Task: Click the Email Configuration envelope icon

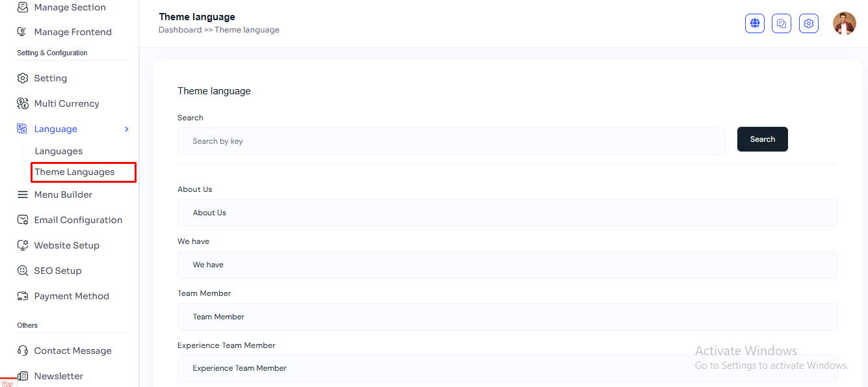Action: click(23, 220)
